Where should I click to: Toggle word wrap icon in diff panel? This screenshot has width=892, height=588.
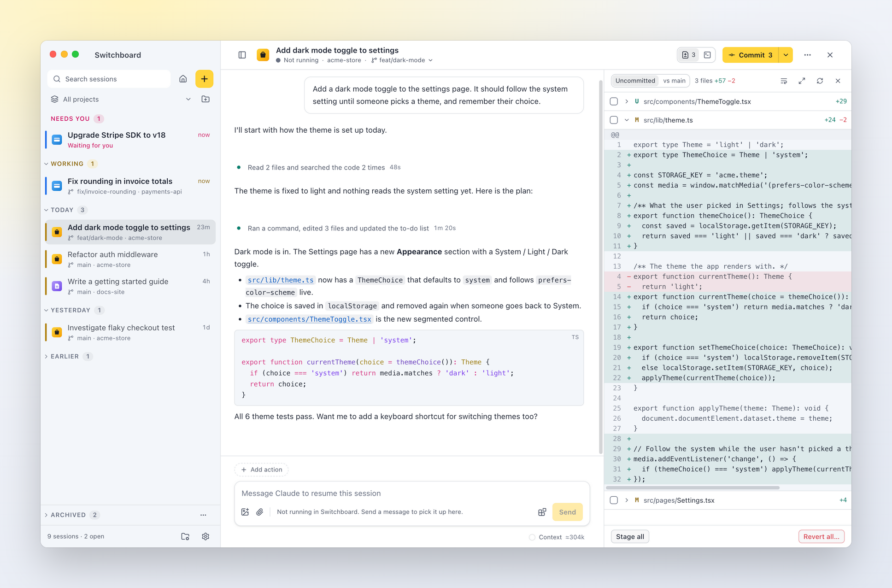(784, 81)
